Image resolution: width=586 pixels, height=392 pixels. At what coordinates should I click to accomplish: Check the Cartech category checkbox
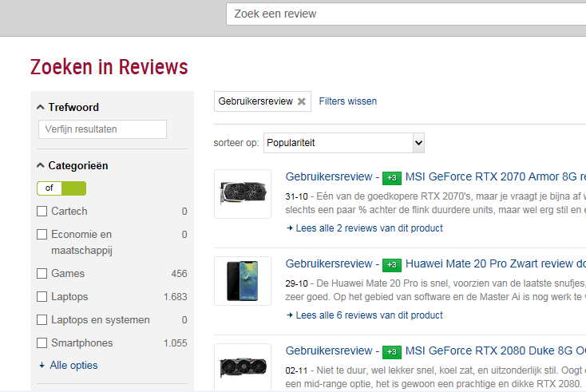(42, 211)
